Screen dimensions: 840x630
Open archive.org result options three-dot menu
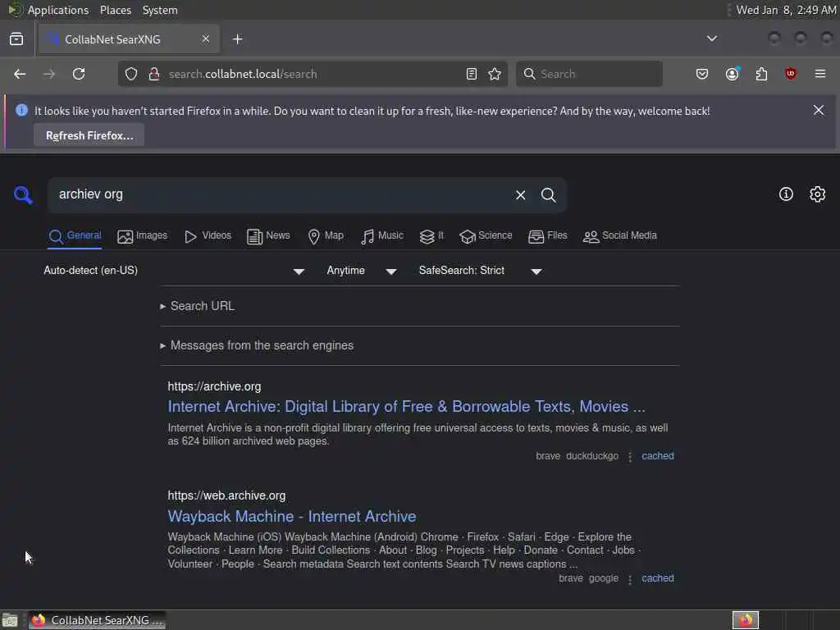click(630, 456)
